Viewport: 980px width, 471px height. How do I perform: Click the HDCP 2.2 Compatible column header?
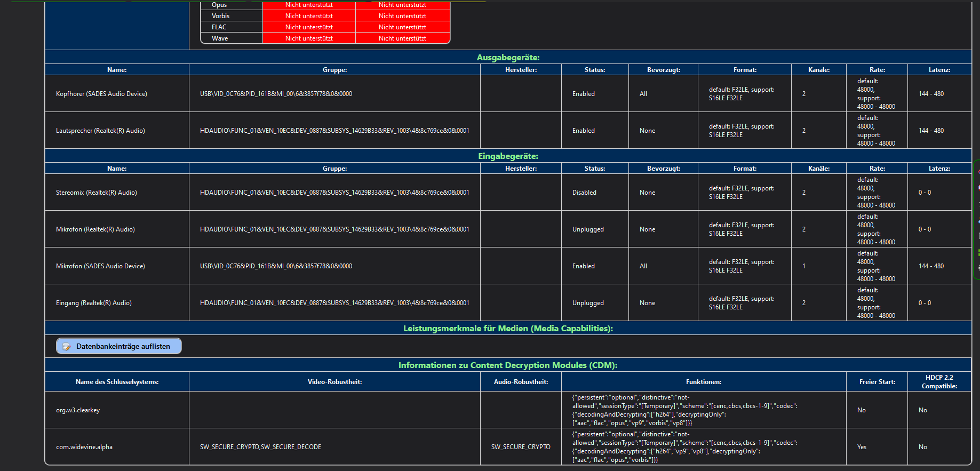[939, 382]
